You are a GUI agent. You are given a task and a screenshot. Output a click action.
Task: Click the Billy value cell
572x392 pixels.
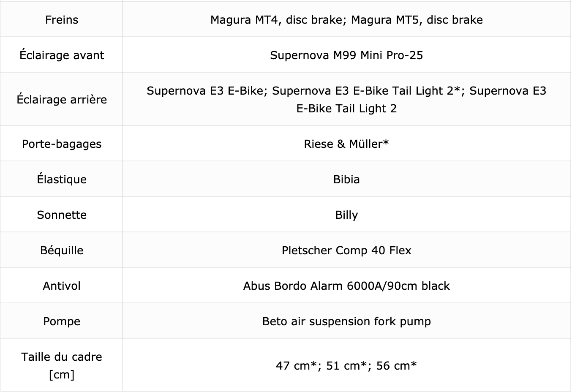click(x=346, y=215)
